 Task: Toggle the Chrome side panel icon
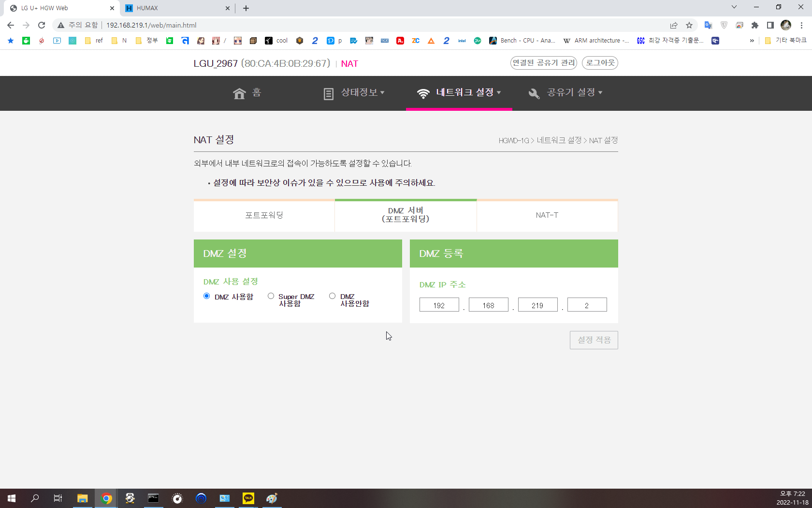tap(770, 25)
